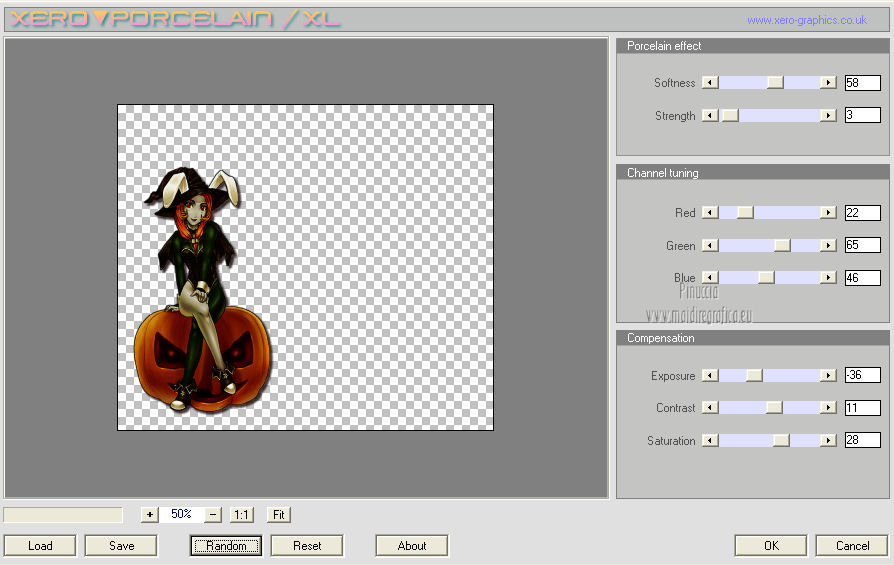Click the zoom out minus button
Screen dimensions: 894x565
pyautogui.click(x=213, y=515)
